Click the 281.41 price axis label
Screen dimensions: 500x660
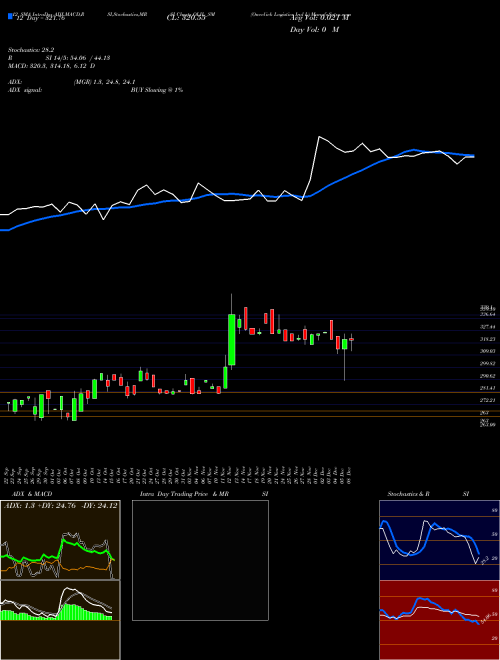click(487, 388)
